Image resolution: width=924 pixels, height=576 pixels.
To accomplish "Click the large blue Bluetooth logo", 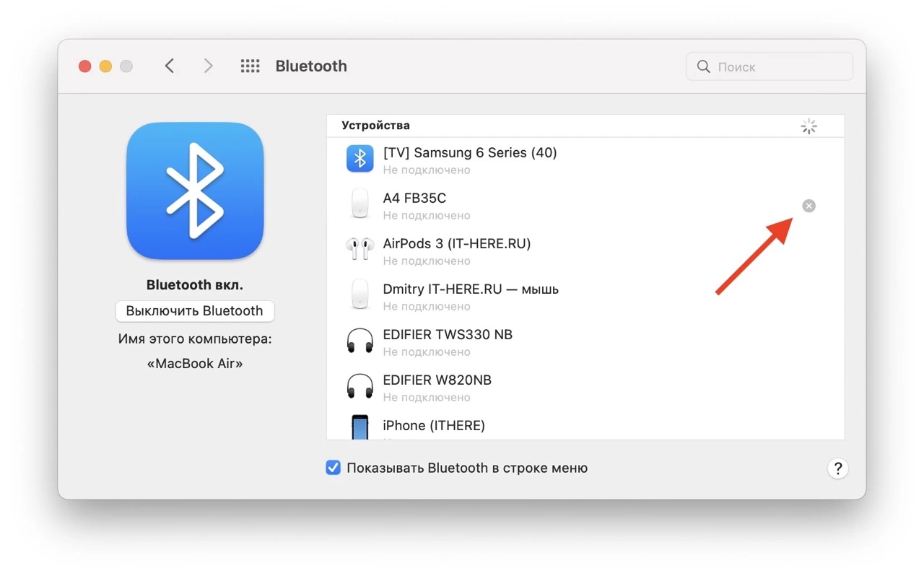I will pyautogui.click(x=195, y=191).
